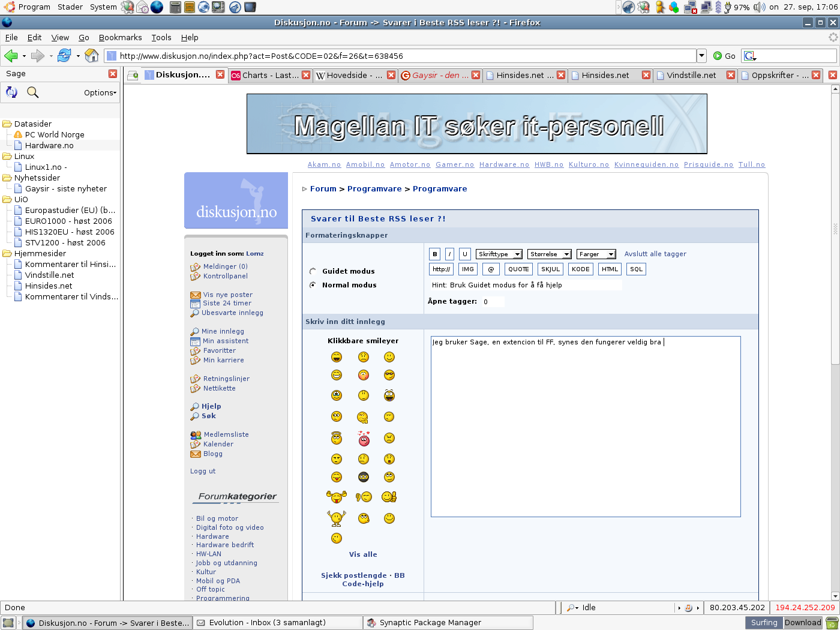Open the System panel menu
Image resolution: width=840 pixels, height=630 pixels.
[x=103, y=7]
